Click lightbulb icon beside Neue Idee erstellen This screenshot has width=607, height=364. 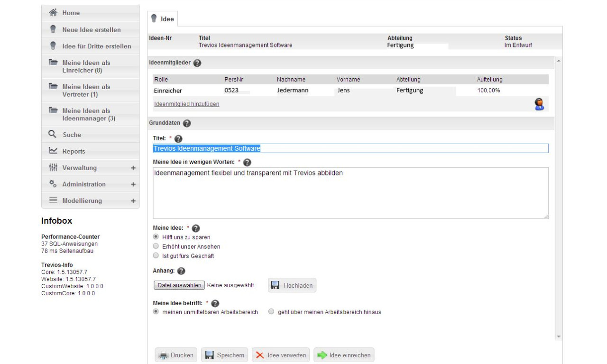click(53, 29)
